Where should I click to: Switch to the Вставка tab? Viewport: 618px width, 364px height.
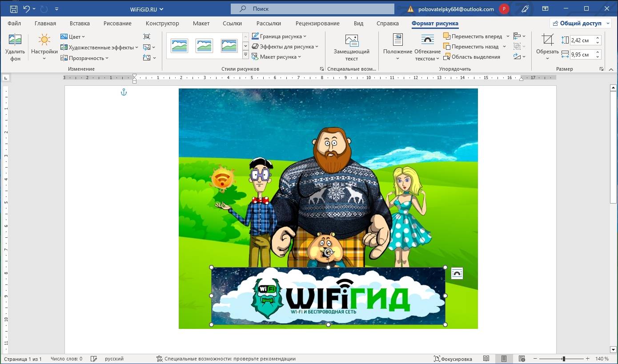[x=80, y=23]
